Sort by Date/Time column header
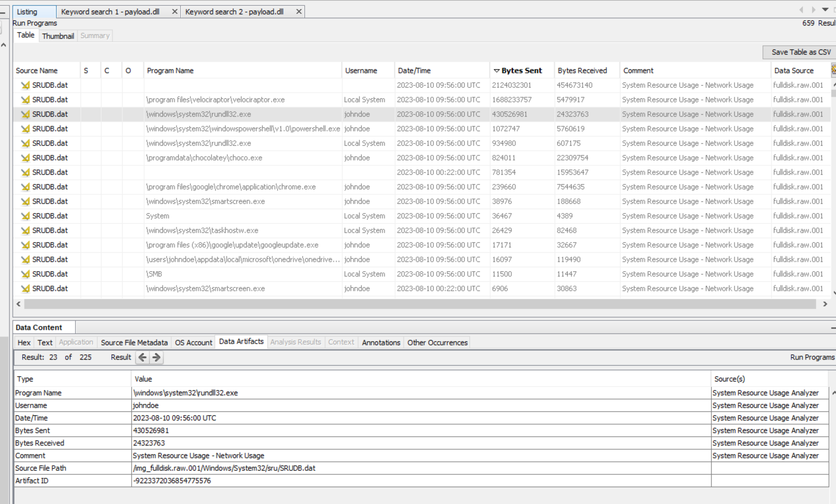The height and width of the screenshot is (504, 836). click(442, 71)
